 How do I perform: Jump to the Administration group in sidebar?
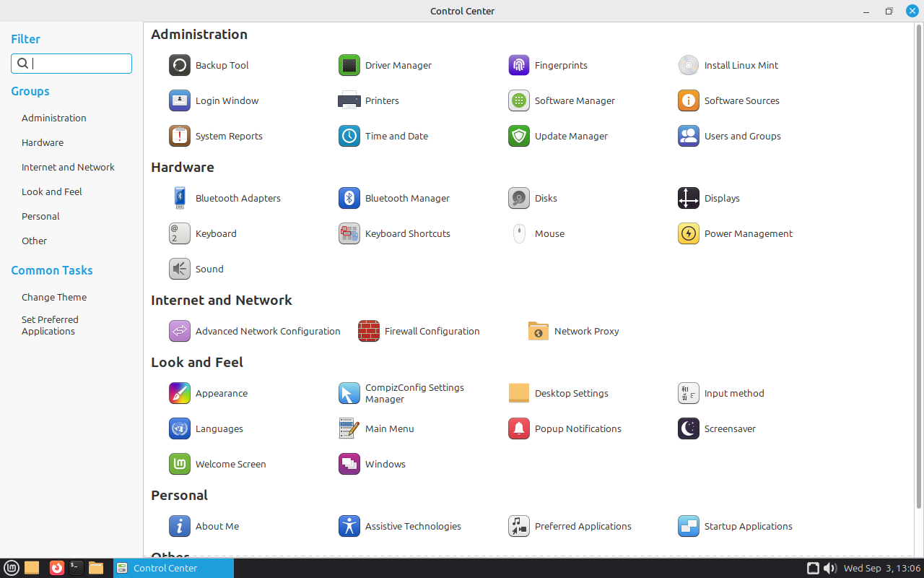coord(54,118)
